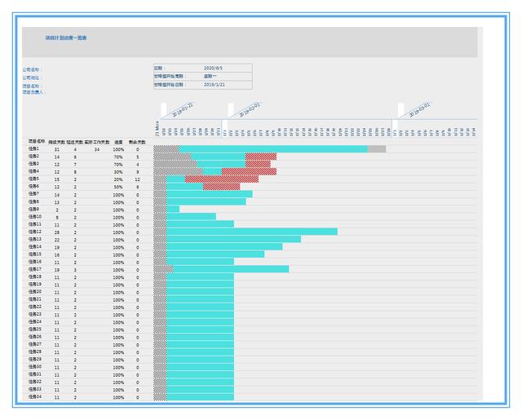Select the 2019-03-01 timeline header
Viewport: 522px width, 420px height.
(419, 110)
